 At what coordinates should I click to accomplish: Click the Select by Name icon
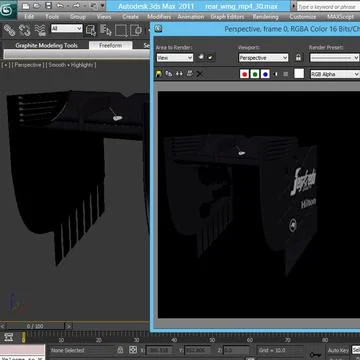(106, 30)
